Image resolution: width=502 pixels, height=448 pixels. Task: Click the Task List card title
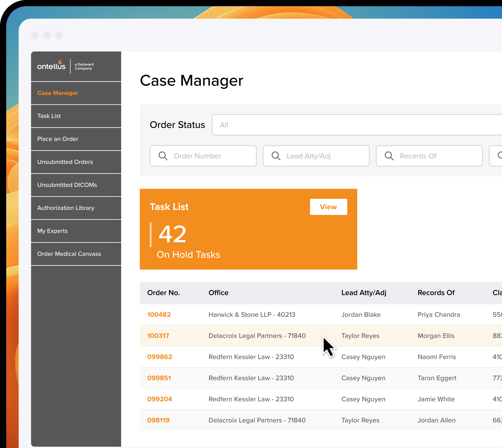tap(169, 207)
